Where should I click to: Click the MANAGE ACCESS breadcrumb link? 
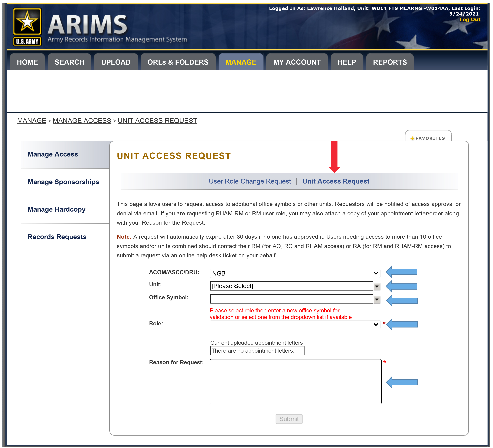pyautogui.click(x=82, y=121)
